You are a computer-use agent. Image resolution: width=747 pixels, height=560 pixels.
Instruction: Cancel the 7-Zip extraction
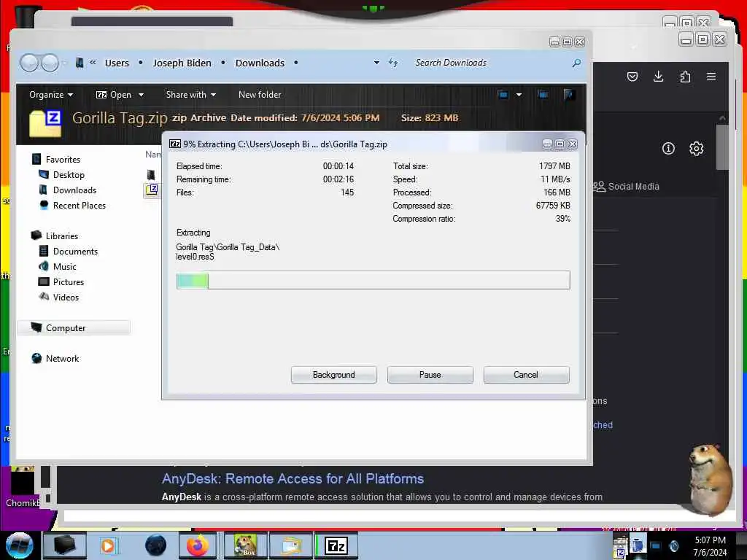(x=526, y=375)
